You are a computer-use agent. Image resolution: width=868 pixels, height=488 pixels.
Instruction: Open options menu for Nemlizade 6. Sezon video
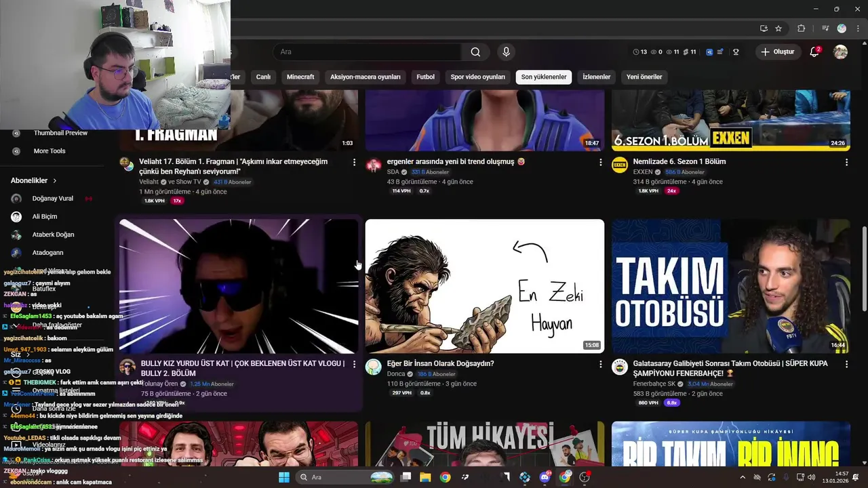coord(846,162)
